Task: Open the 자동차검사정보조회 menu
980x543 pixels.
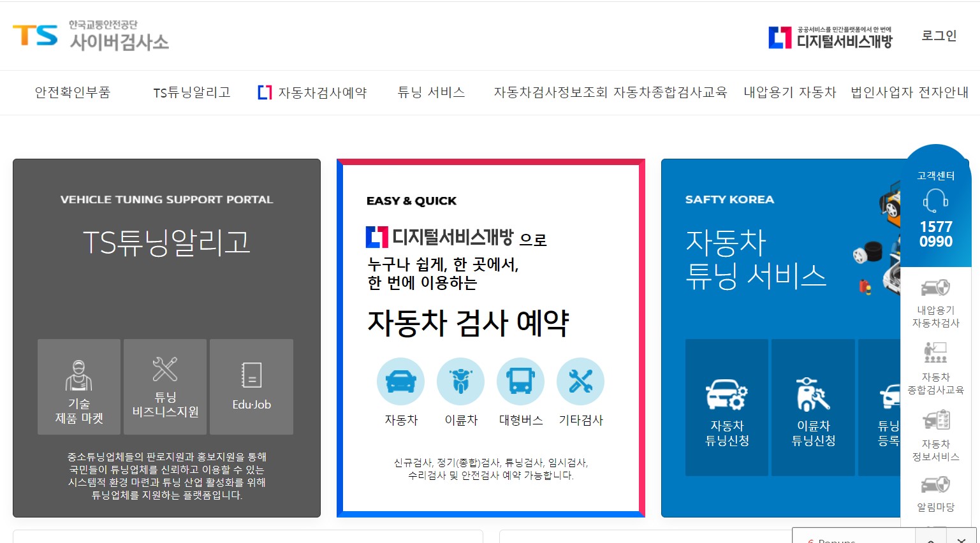Action: (x=550, y=92)
